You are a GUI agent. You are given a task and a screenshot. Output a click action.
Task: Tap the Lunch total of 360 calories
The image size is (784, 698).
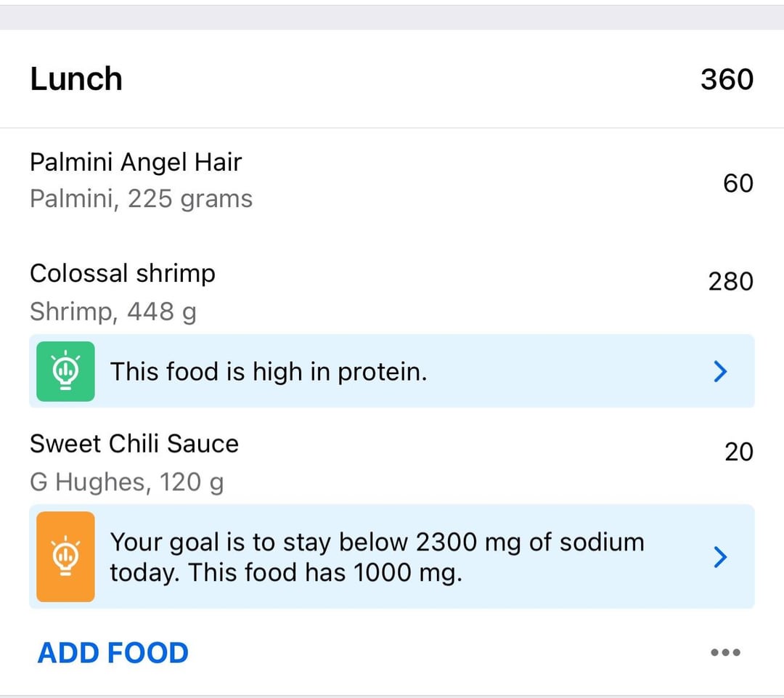point(727,79)
